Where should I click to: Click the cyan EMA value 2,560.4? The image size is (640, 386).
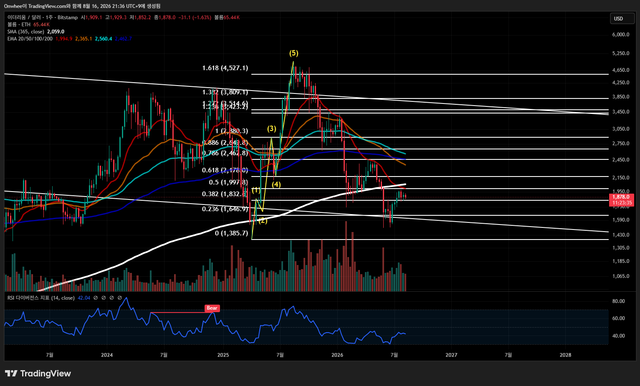(x=104, y=38)
